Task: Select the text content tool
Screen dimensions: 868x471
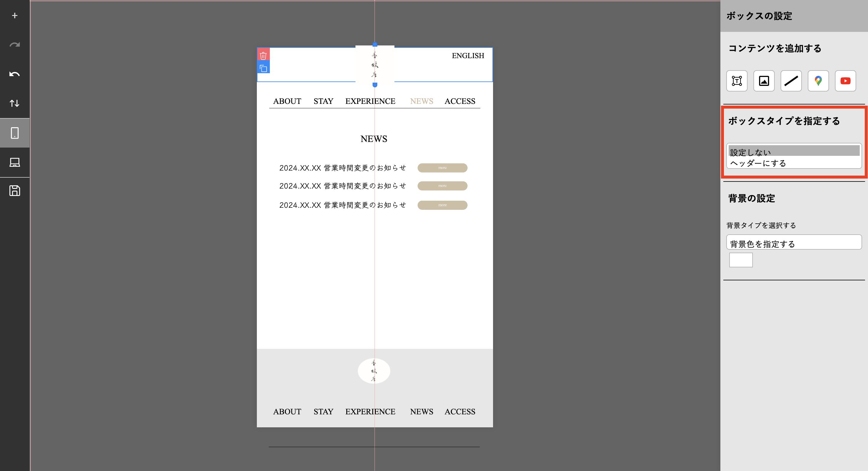Action: [737, 81]
